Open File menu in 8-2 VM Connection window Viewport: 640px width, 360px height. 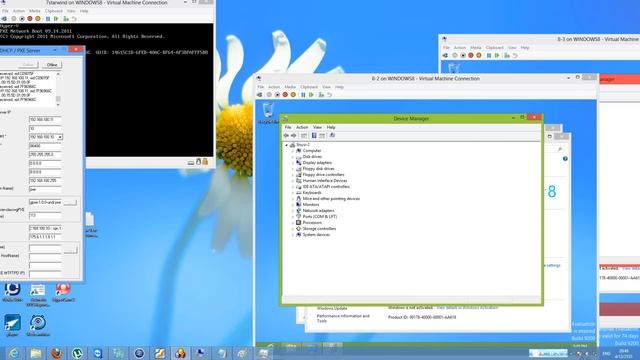tap(261, 87)
